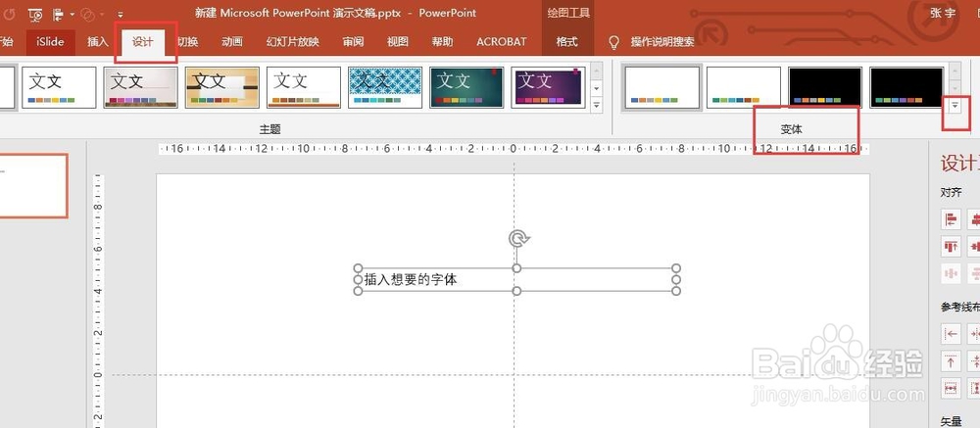Select the 设计 ribbon tab
Screen dimensions: 980x428
click(x=142, y=42)
